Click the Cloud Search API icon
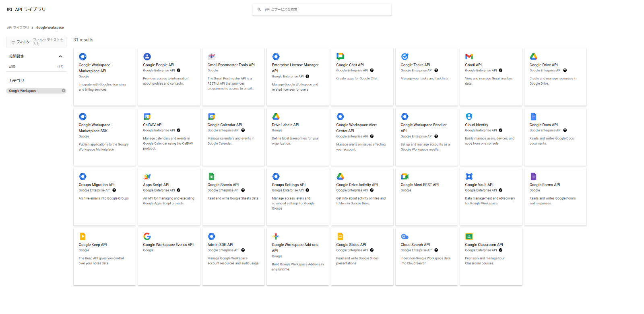The image size is (644, 314). 405,237
